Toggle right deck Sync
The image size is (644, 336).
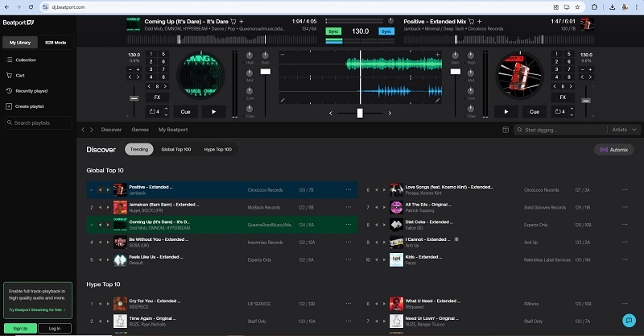point(386,31)
